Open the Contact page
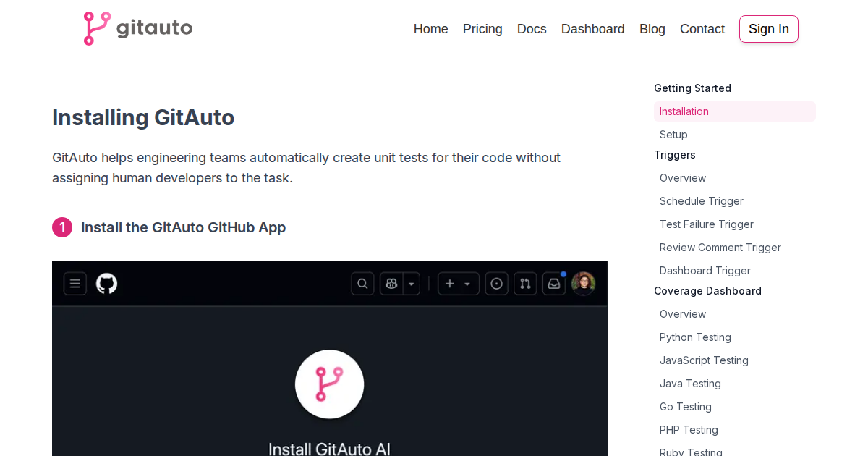 click(x=702, y=29)
